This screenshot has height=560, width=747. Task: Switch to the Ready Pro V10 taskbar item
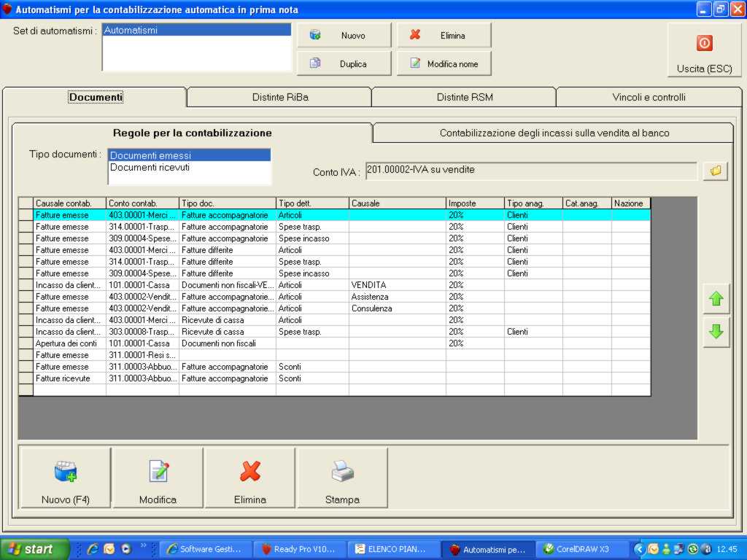[298, 549]
